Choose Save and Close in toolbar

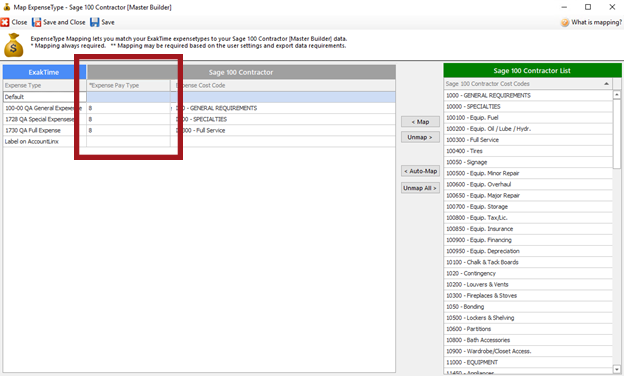(64, 22)
